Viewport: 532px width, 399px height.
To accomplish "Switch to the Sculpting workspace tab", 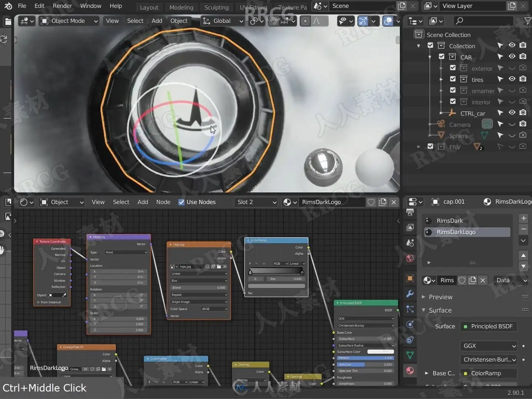I will 216,7.
